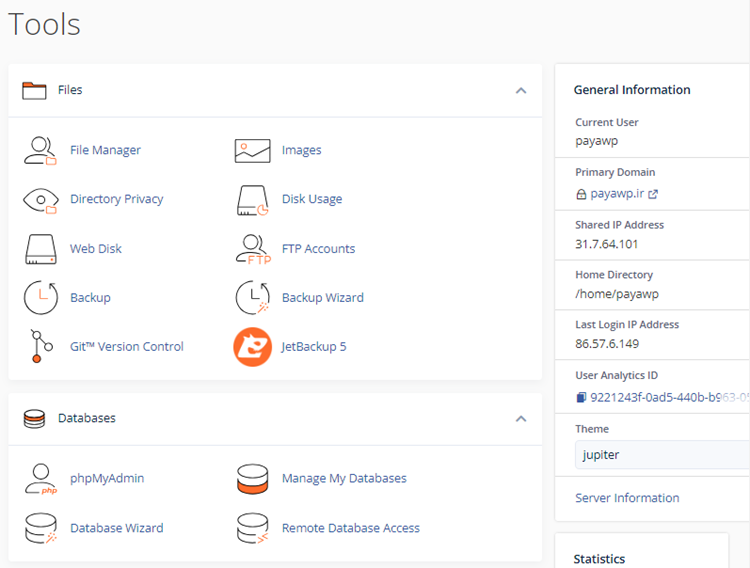Click the Disk Usage icon
Viewport: 750px width, 568px height.
coord(252,199)
